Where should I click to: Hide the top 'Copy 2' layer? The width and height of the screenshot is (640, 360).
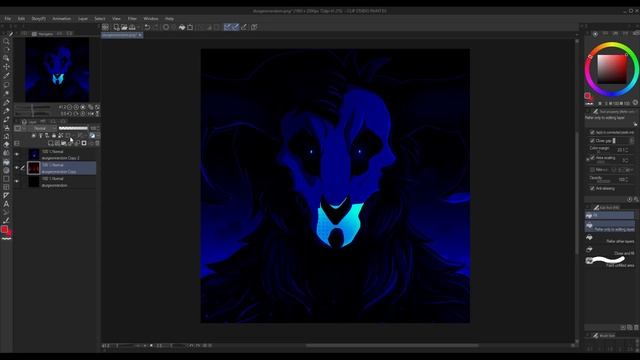tap(17, 154)
